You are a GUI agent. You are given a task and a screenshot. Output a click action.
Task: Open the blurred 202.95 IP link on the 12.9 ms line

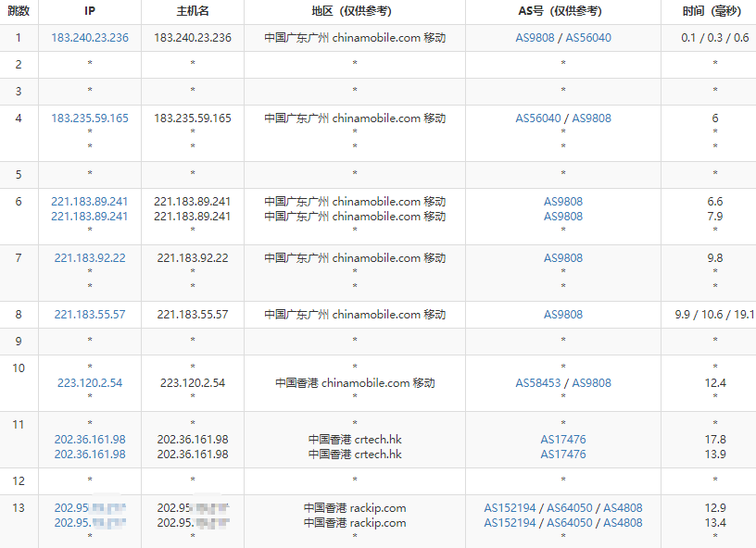coord(90,507)
